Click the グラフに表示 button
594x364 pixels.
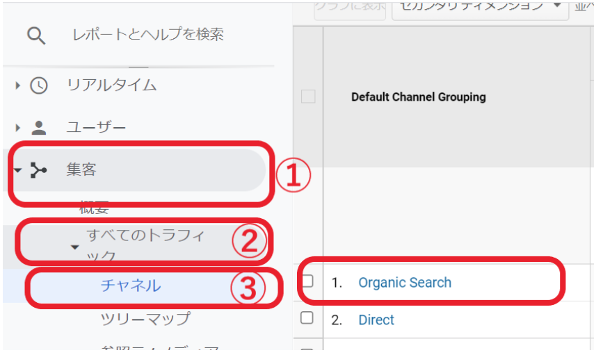click(350, 6)
